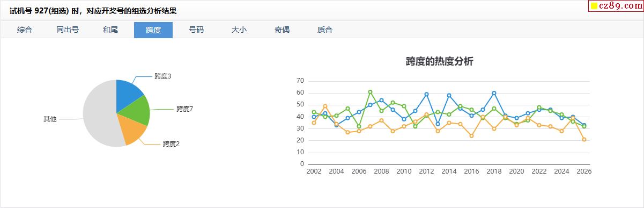Click the 跨度2 pie label
This screenshot has width=644, height=208.
[x=171, y=144]
